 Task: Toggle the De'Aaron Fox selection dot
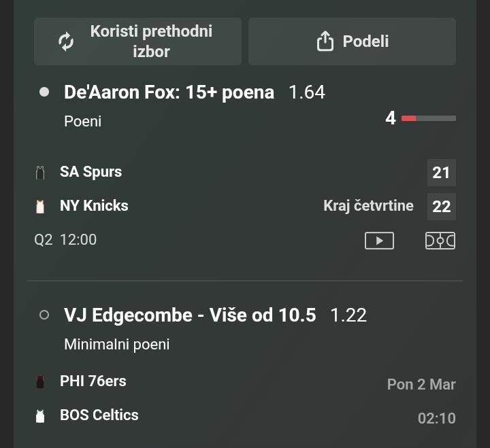click(x=44, y=92)
